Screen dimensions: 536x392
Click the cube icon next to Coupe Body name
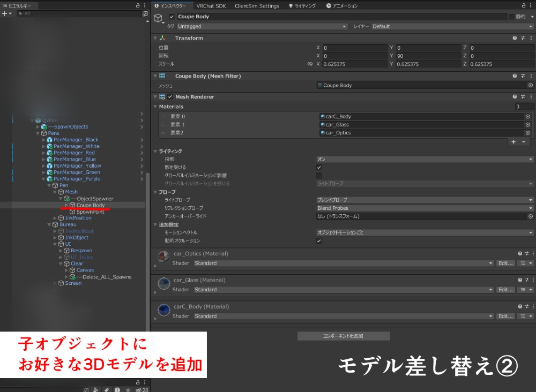158,17
